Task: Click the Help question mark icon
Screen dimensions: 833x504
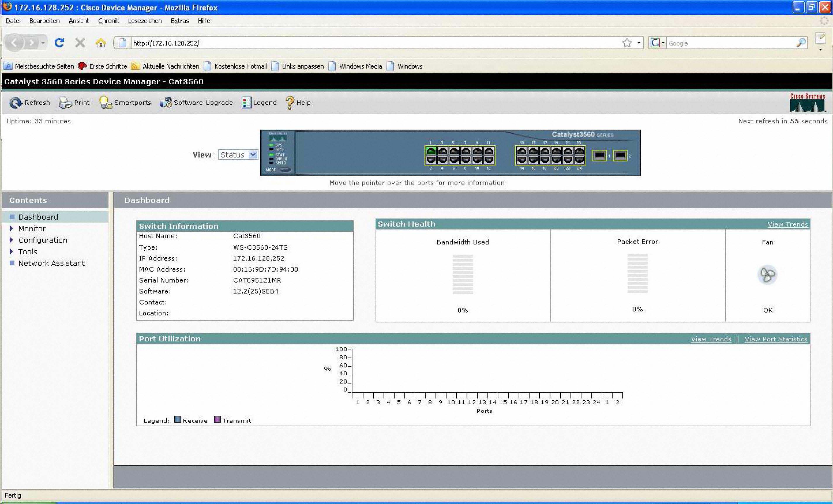Action: click(x=290, y=103)
